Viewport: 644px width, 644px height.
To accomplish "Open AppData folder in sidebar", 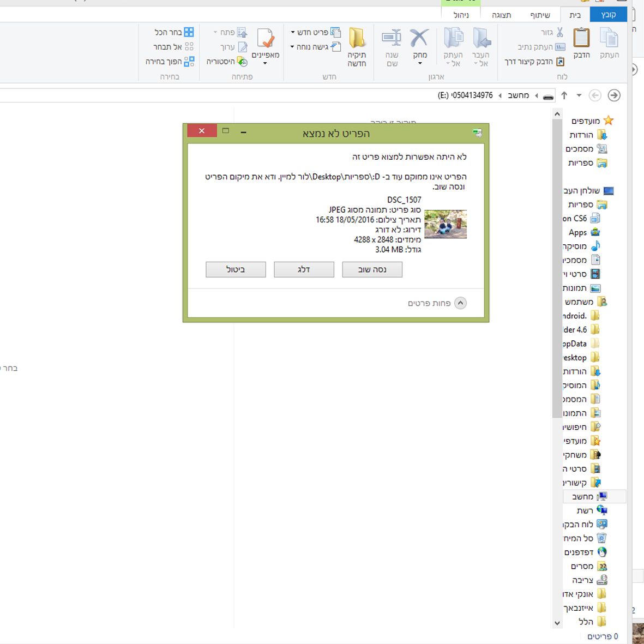I will point(582,344).
